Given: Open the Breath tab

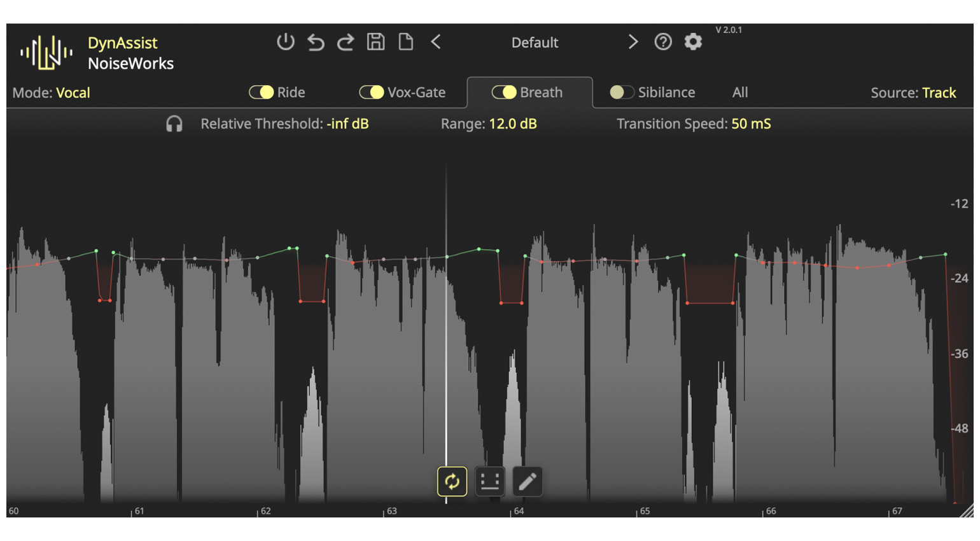Looking at the screenshot, I should tap(541, 92).
